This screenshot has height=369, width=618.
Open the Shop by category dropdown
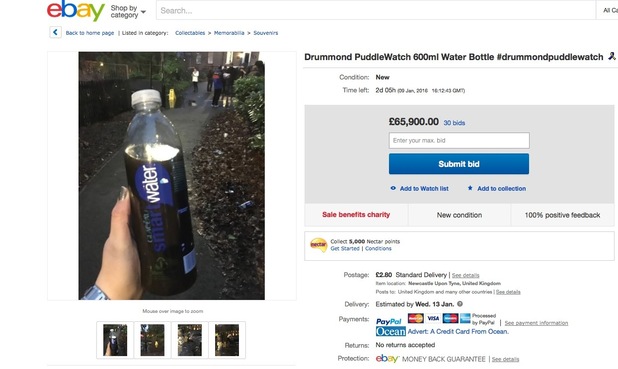(x=128, y=11)
